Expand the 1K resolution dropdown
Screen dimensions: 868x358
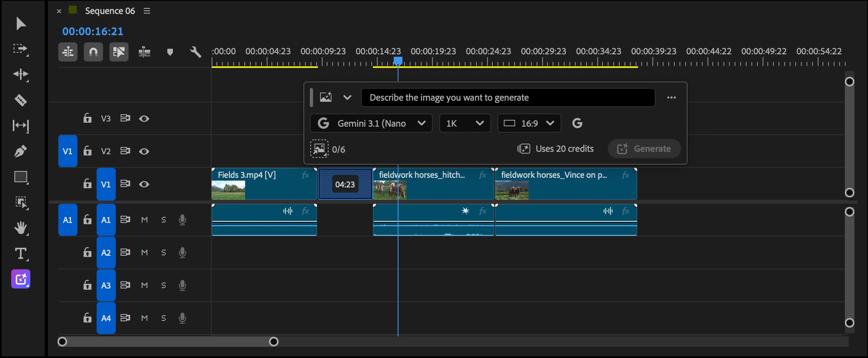point(465,123)
